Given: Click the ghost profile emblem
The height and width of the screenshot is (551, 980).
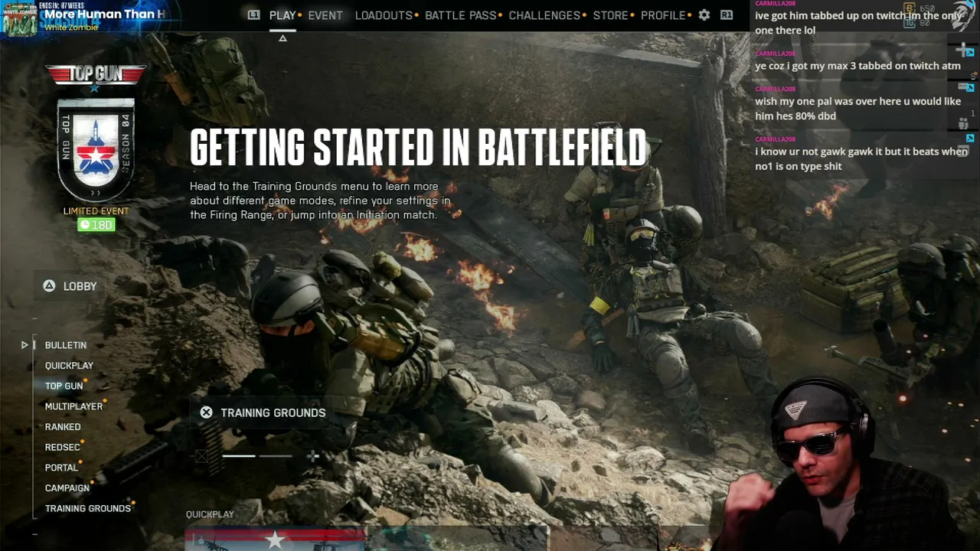Looking at the screenshot, I should click(964, 16).
